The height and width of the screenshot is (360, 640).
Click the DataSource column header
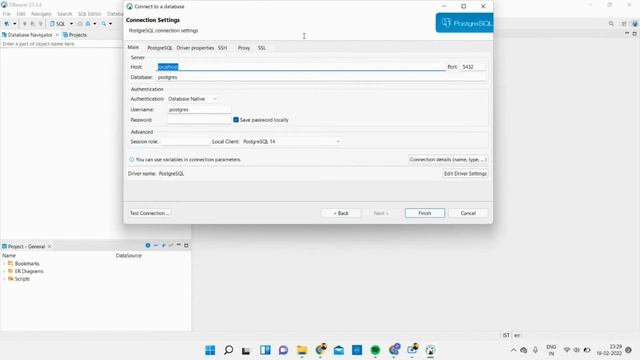coord(129,256)
